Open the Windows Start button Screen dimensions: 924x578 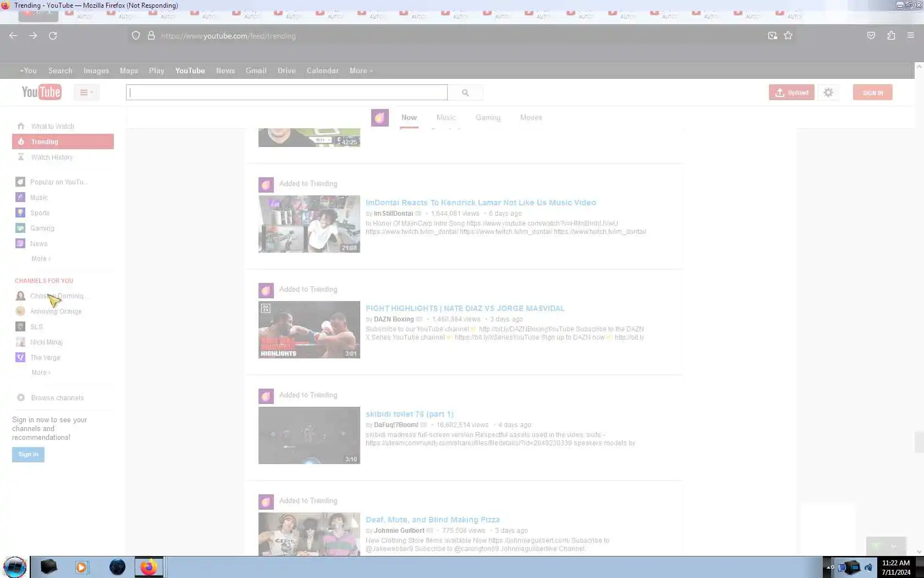point(15,567)
